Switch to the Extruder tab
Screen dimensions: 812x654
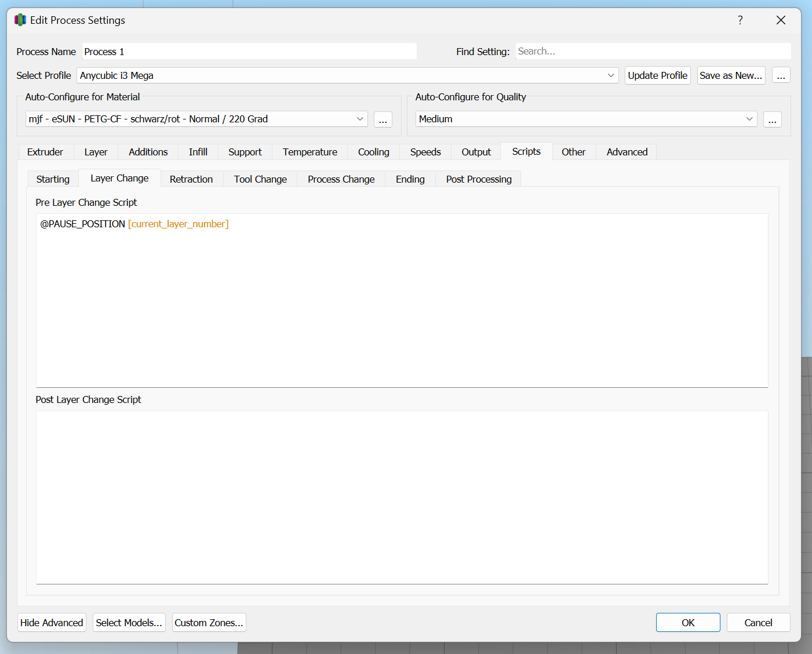(x=45, y=152)
